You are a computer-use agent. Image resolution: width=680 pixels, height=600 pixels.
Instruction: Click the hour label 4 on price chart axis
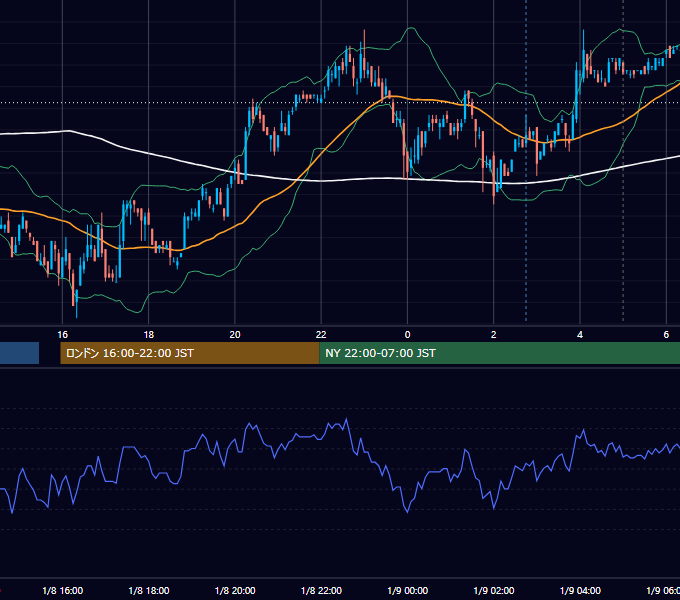[x=580, y=335]
